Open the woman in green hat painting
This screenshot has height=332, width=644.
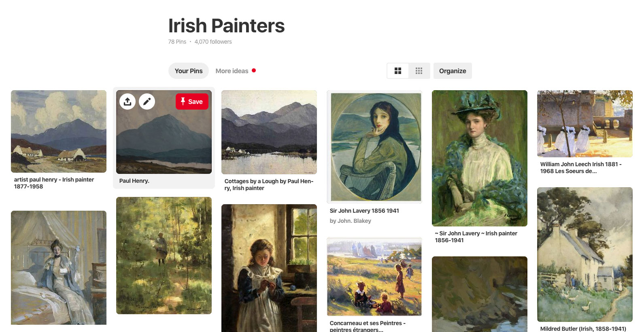click(480, 158)
